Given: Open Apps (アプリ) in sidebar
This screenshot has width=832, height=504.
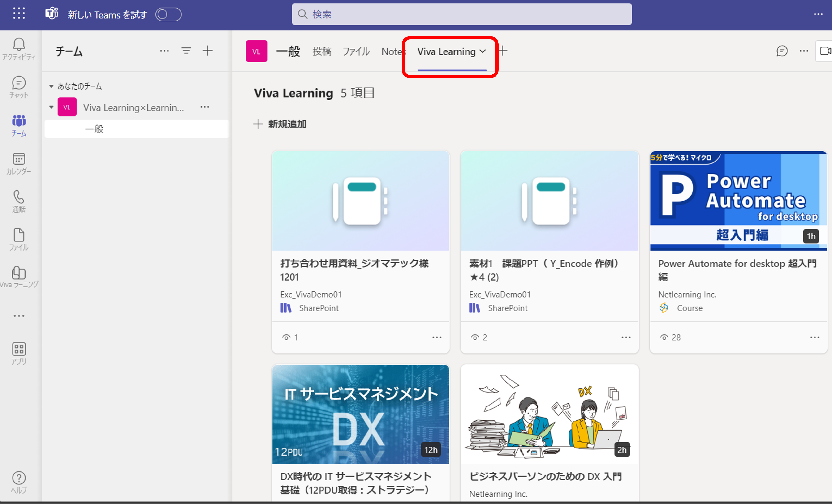Looking at the screenshot, I should (x=19, y=354).
